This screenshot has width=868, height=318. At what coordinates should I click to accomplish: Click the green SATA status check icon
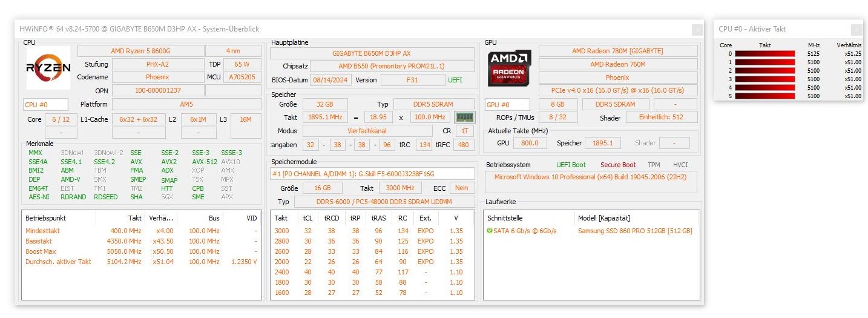[x=489, y=231]
